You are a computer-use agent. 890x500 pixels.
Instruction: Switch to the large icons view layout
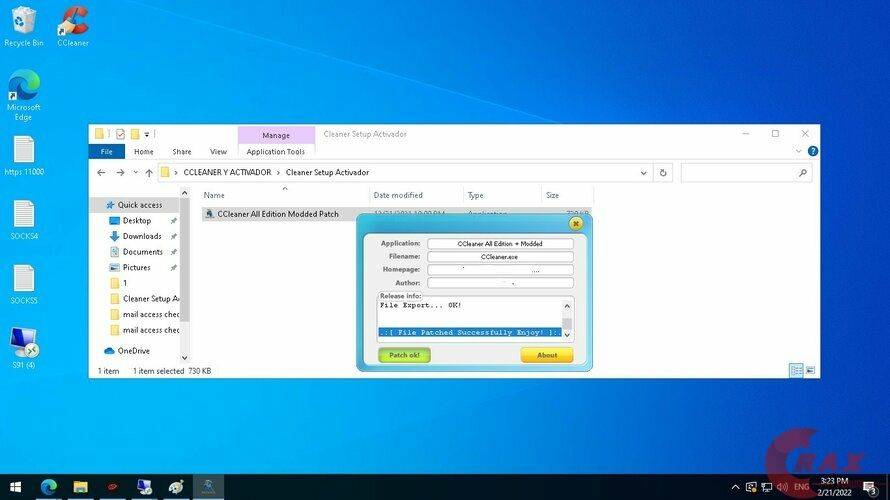pyautogui.click(x=811, y=370)
